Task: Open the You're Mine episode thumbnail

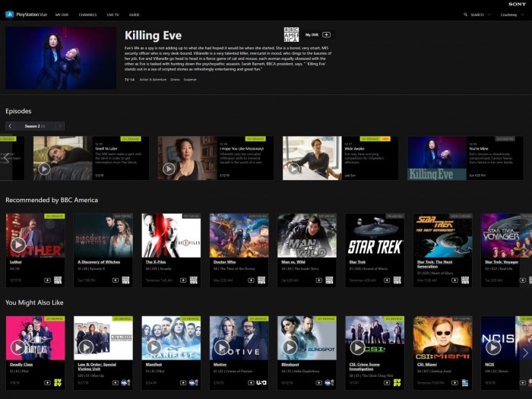Action: (x=437, y=158)
